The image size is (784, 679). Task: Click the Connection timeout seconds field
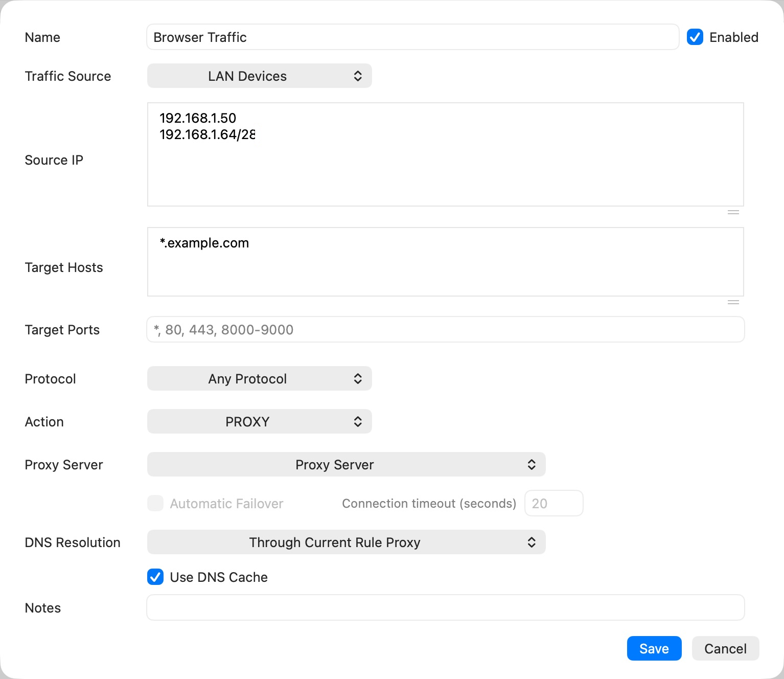[x=554, y=504]
